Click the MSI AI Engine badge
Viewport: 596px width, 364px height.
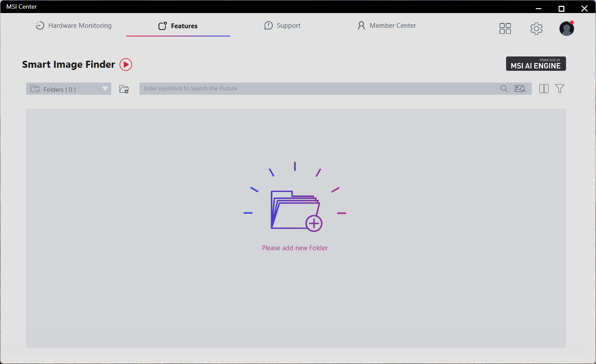(x=536, y=63)
